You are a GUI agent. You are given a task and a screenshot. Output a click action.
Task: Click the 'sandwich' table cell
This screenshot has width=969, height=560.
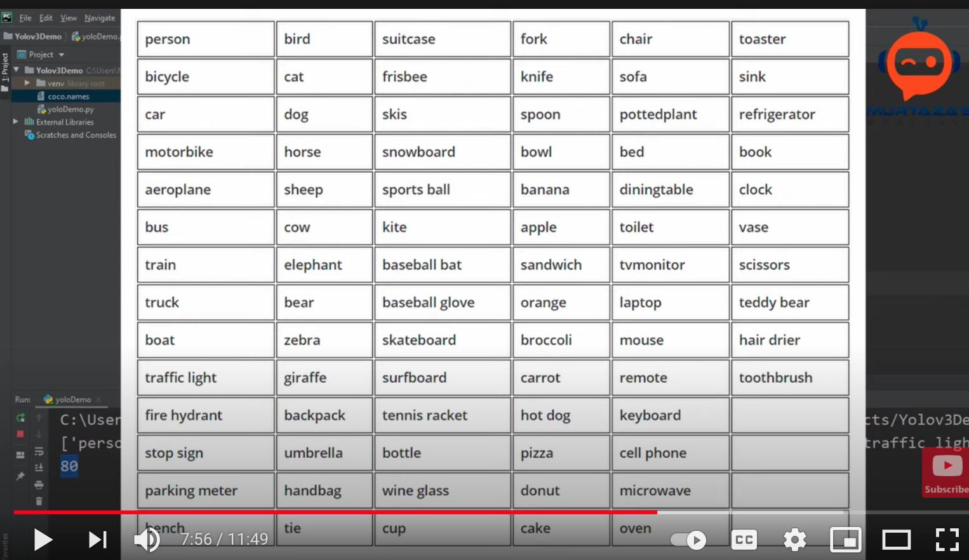561,265
